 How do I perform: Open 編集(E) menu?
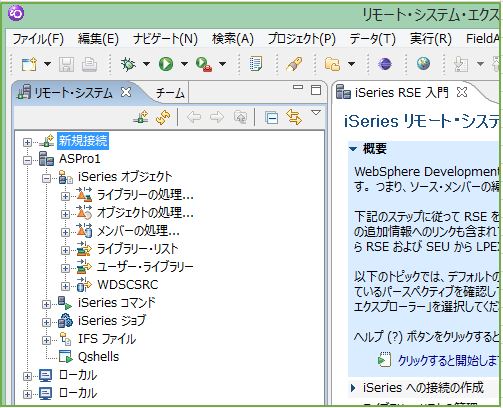pos(98,39)
